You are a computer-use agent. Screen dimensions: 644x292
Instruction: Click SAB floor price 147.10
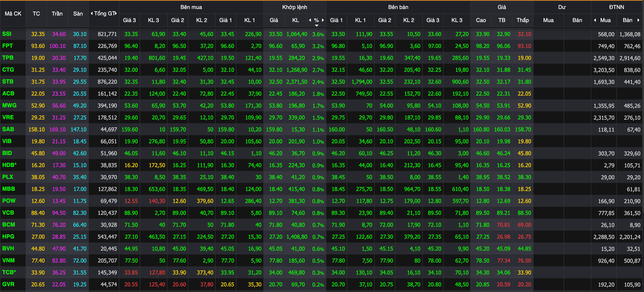[x=78, y=129]
